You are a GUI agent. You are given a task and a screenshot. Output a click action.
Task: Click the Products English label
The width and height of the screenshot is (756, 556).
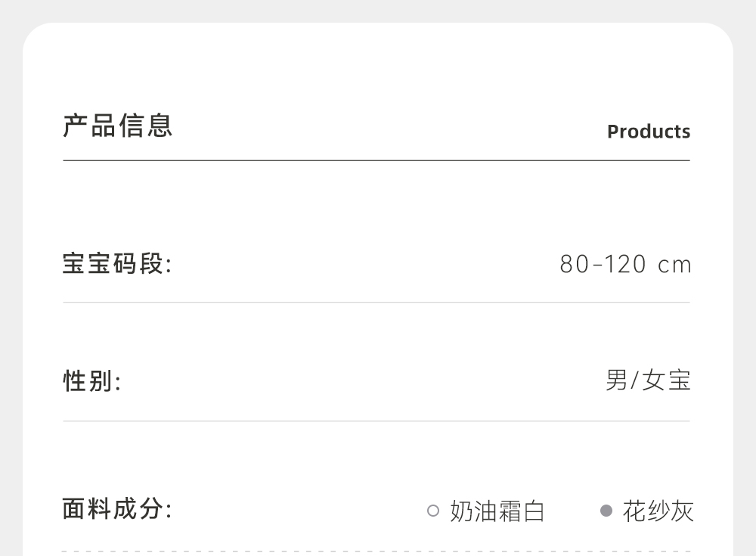pyautogui.click(x=649, y=132)
